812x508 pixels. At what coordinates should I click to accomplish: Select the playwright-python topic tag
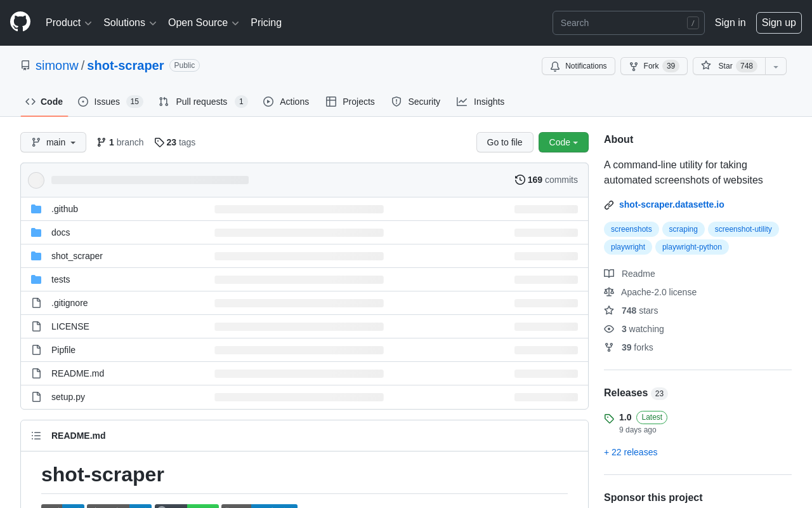point(692,247)
